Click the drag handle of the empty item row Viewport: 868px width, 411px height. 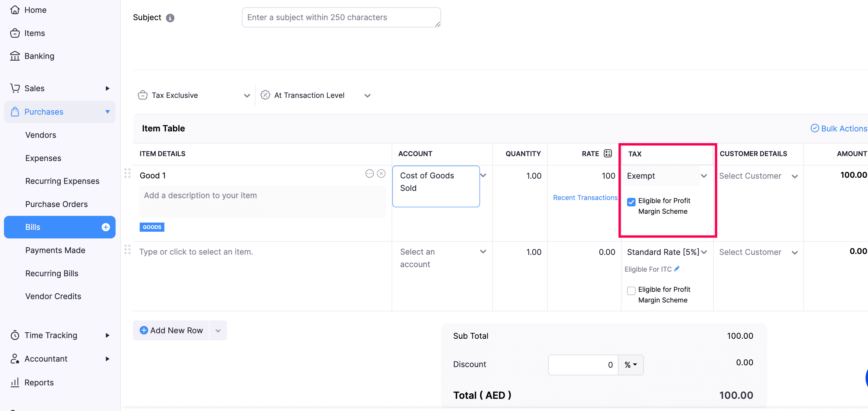[x=127, y=249]
